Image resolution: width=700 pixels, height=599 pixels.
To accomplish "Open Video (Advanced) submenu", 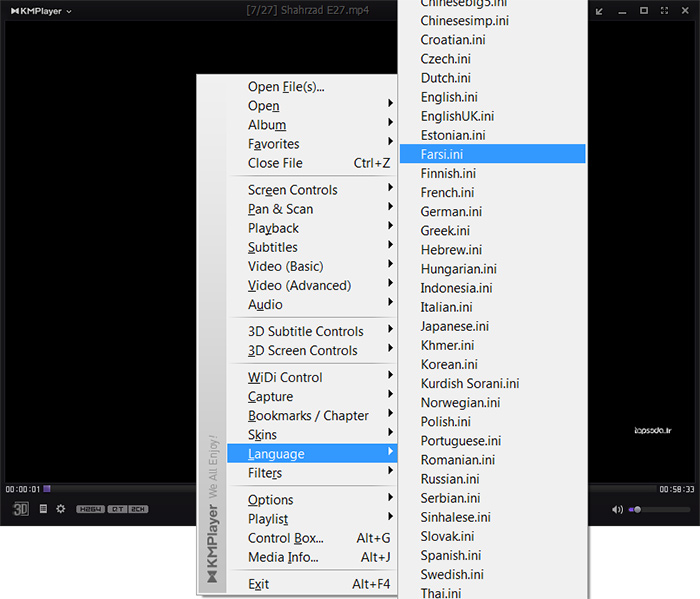I will [312, 286].
